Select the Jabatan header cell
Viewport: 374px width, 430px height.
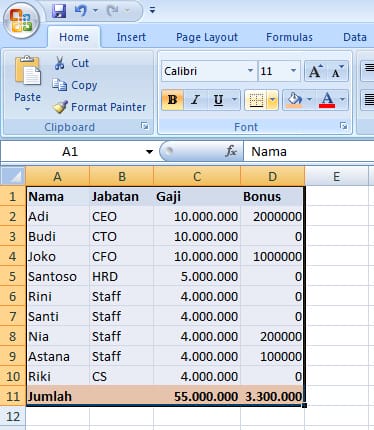pos(121,196)
